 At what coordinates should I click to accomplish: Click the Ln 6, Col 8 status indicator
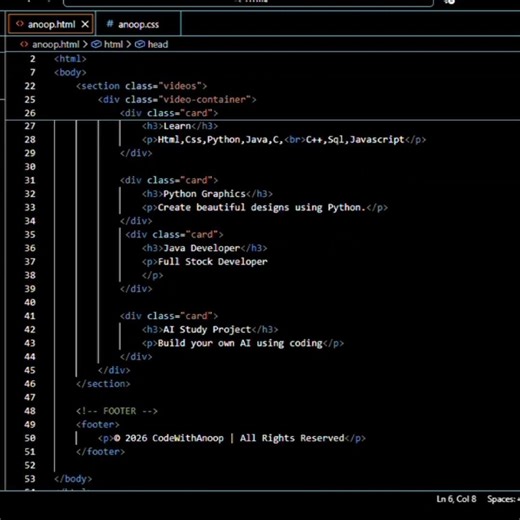click(456, 499)
